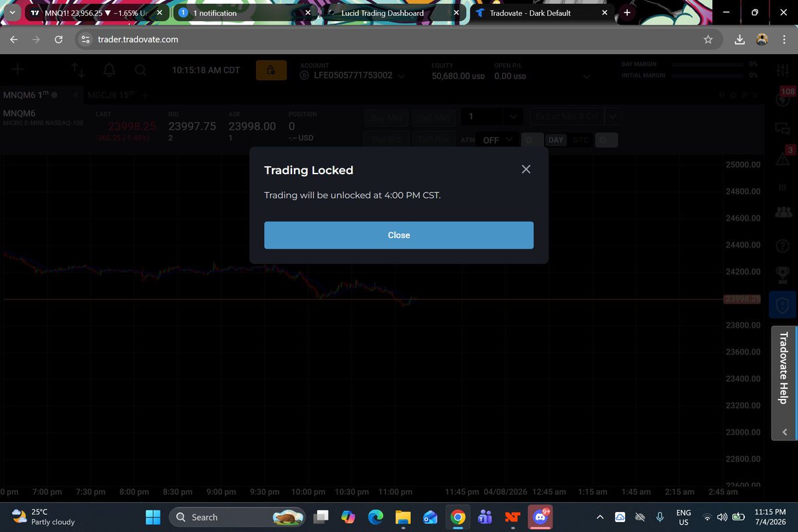Open Discord from the taskbar
Viewport: 798px width, 532px height.
539,517
